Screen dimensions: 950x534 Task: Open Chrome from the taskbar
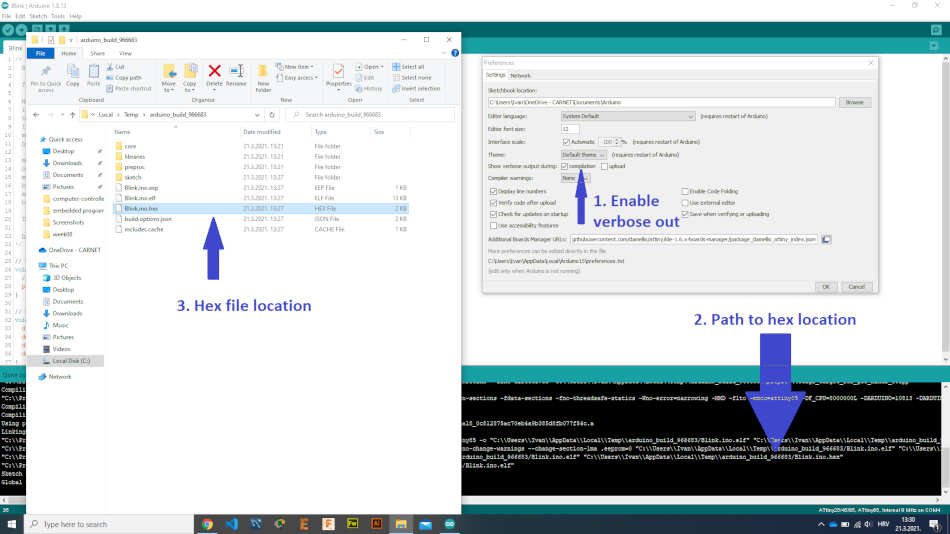point(207,524)
